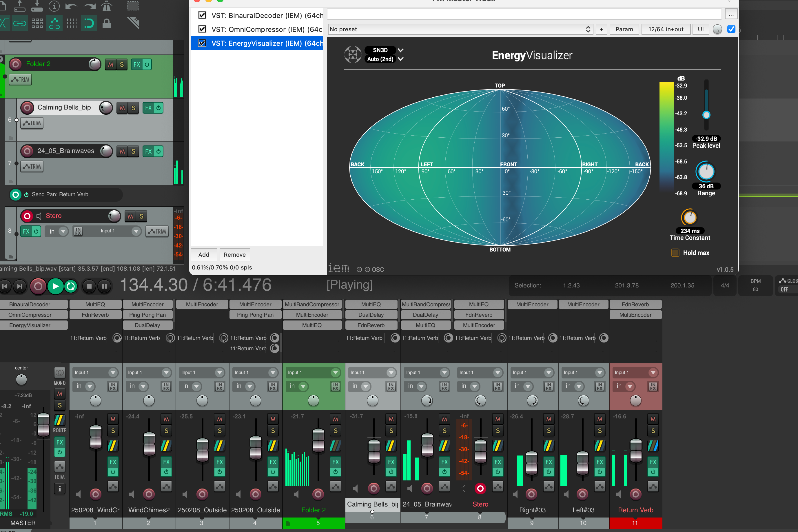Click the Undo arrow in top toolbar
Screen dimensions: 798x532
click(71, 6)
